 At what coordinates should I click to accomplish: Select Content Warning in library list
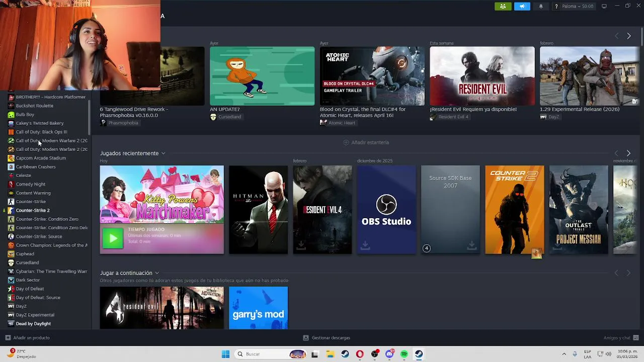pyautogui.click(x=33, y=193)
